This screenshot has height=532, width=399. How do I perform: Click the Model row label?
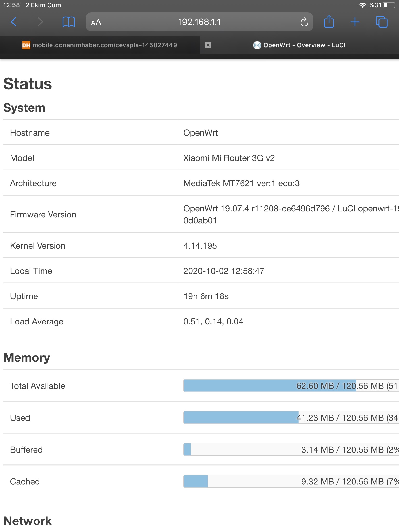22,158
